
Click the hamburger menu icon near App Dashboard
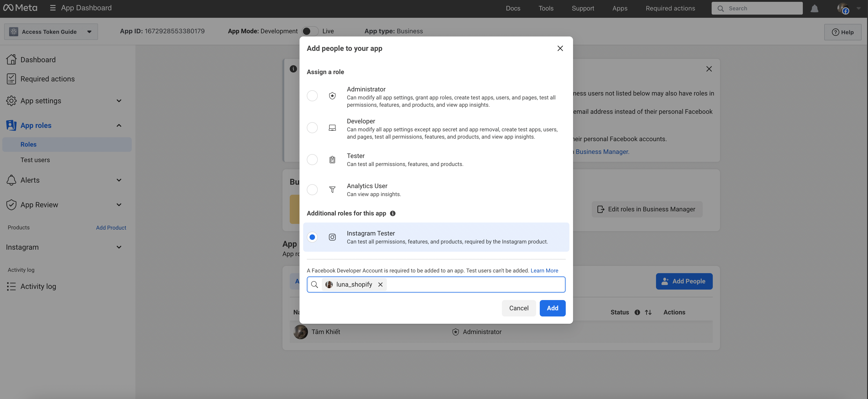click(x=53, y=8)
